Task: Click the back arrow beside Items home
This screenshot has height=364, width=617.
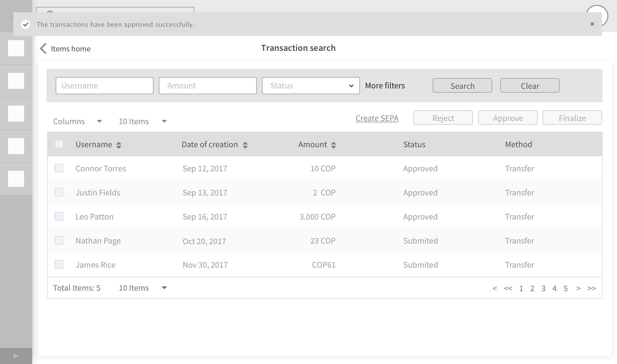Action: point(43,49)
